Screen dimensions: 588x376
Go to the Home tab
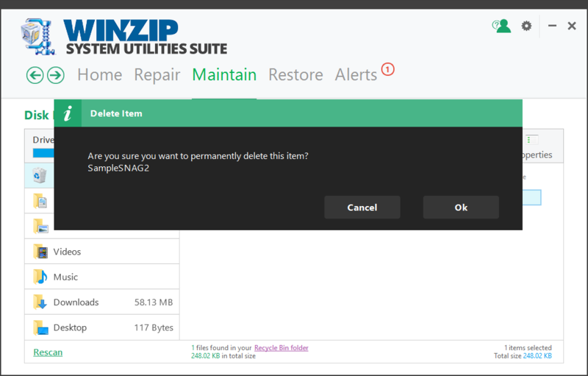coord(100,74)
